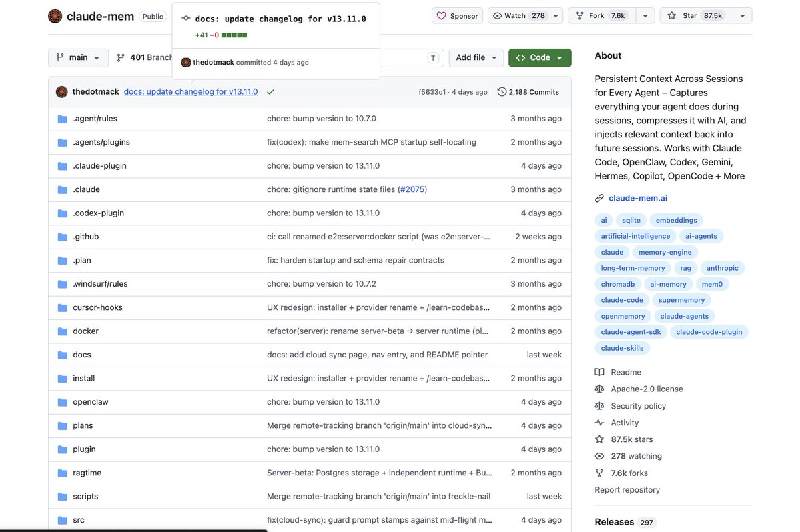Click the Activity pulse icon
This screenshot has height=532, width=800.
(599, 423)
